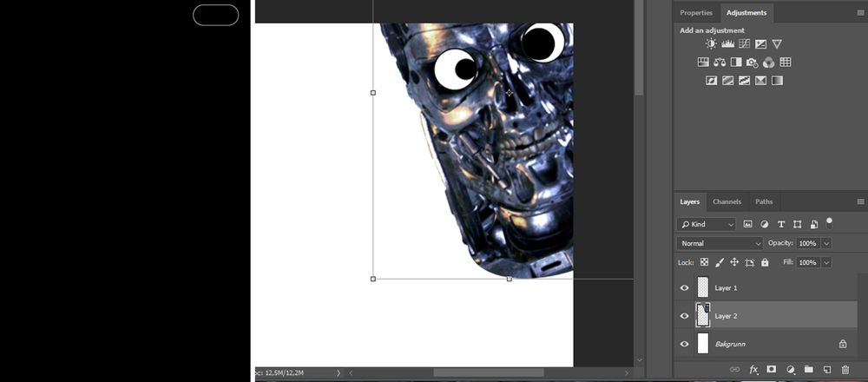The height and width of the screenshot is (382, 868).
Task: Open the Layers panel options menu
Action: pos(860,201)
